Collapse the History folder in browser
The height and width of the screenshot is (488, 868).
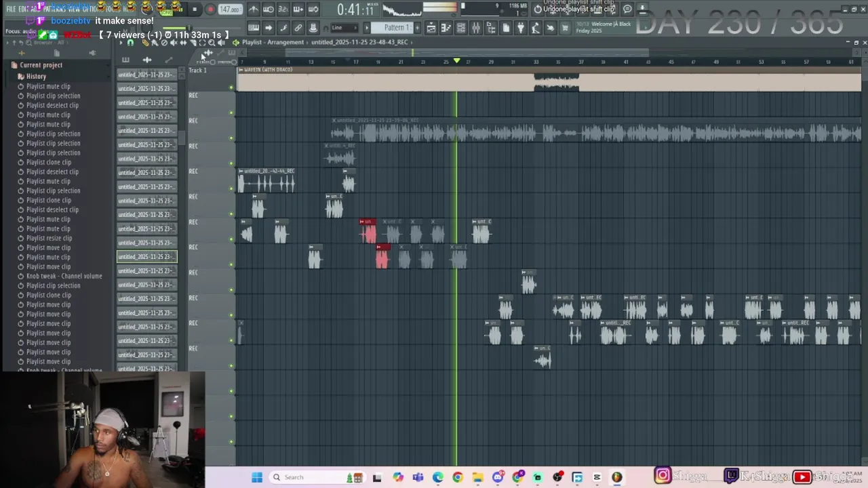pyautogui.click(x=36, y=77)
